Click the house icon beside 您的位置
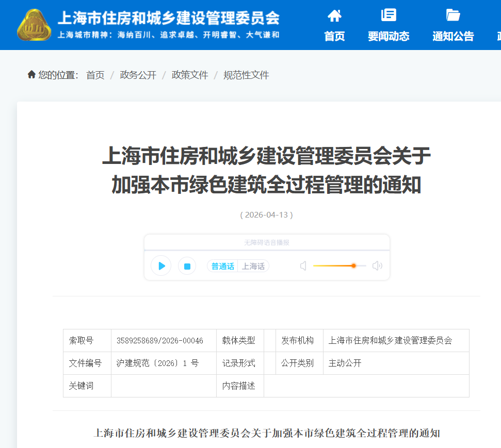Image resolution: width=501 pixels, height=448 pixels. (30, 74)
